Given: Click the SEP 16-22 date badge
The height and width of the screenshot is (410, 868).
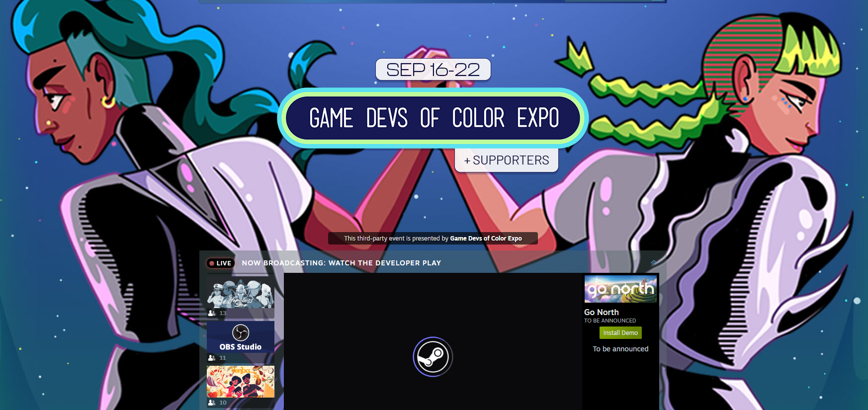Looking at the screenshot, I should pyautogui.click(x=433, y=70).
